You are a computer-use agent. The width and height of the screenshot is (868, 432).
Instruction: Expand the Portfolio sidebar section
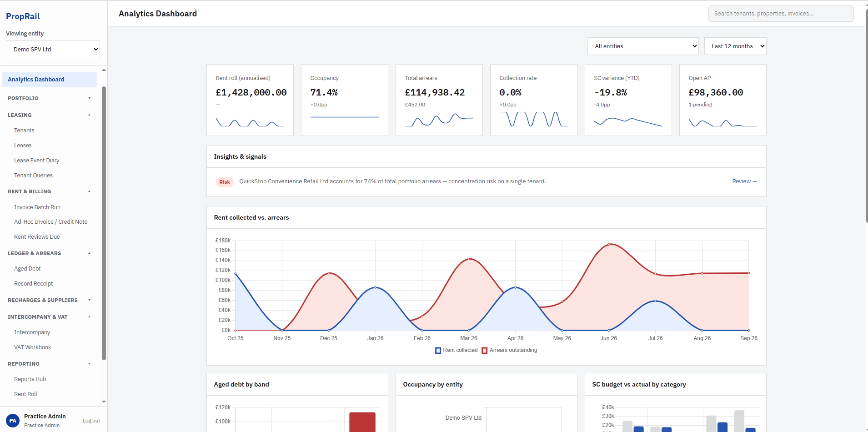point(49,98)
